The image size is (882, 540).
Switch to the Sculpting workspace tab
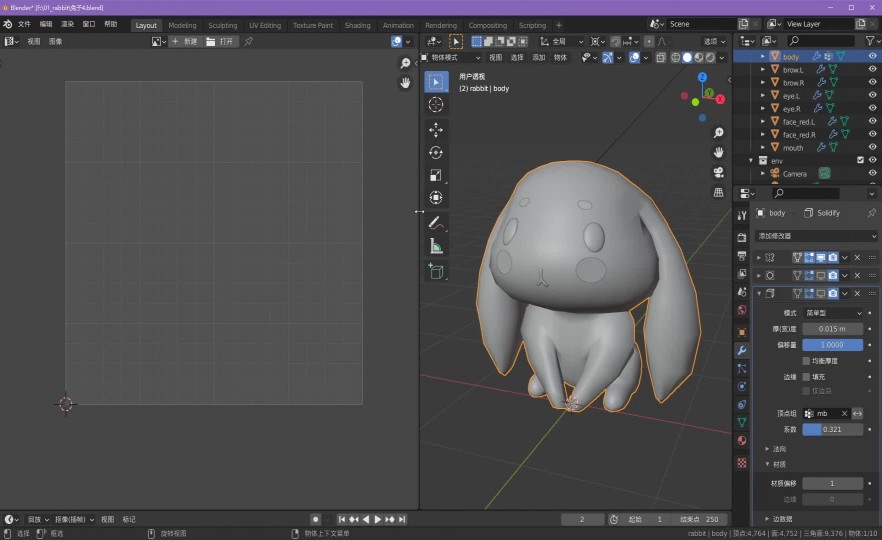(223, 25)
